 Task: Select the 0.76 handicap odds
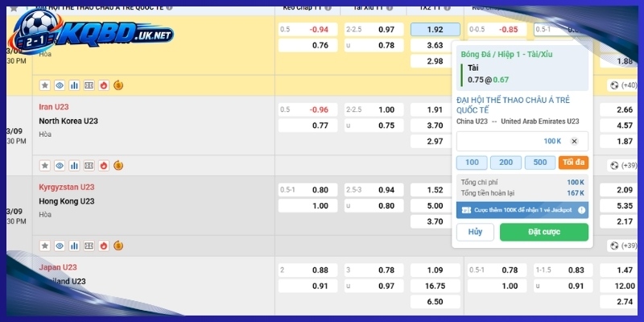click(x=308, y=45)
